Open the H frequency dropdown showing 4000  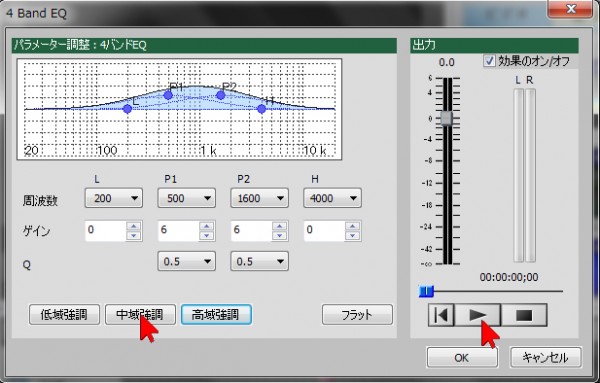[x=332, y=198]
